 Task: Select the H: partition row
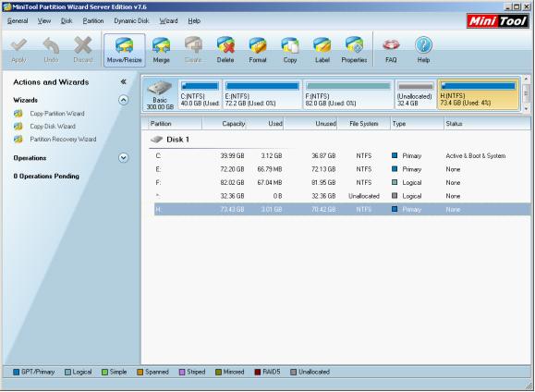pyautogui.click(x=342, y=209)
